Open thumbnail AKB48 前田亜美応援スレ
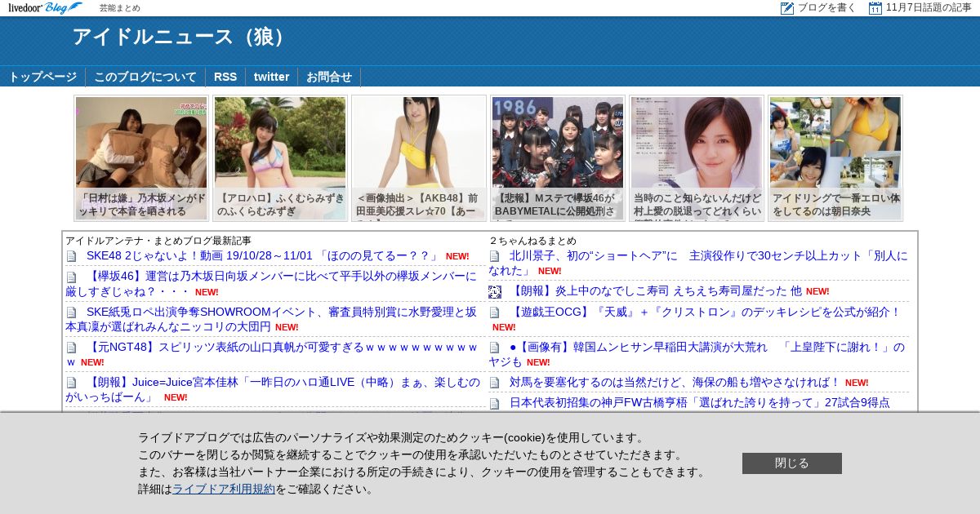 [419, 158]
